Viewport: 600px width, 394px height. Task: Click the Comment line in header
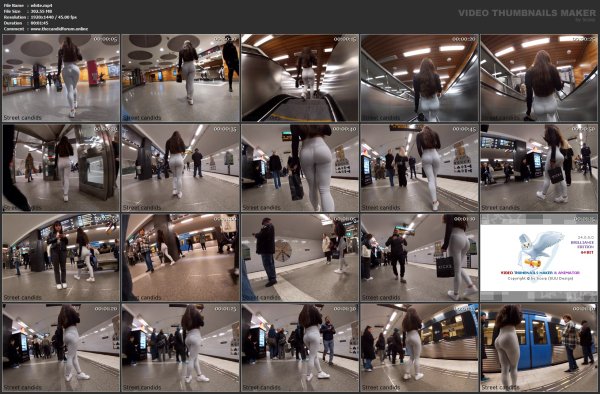click(46, 29)
